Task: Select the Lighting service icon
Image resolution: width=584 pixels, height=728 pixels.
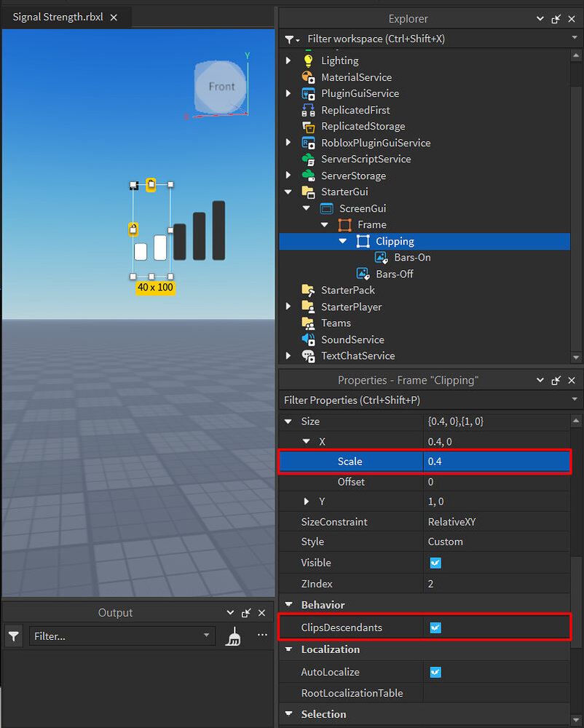Action: click(307, 60)
